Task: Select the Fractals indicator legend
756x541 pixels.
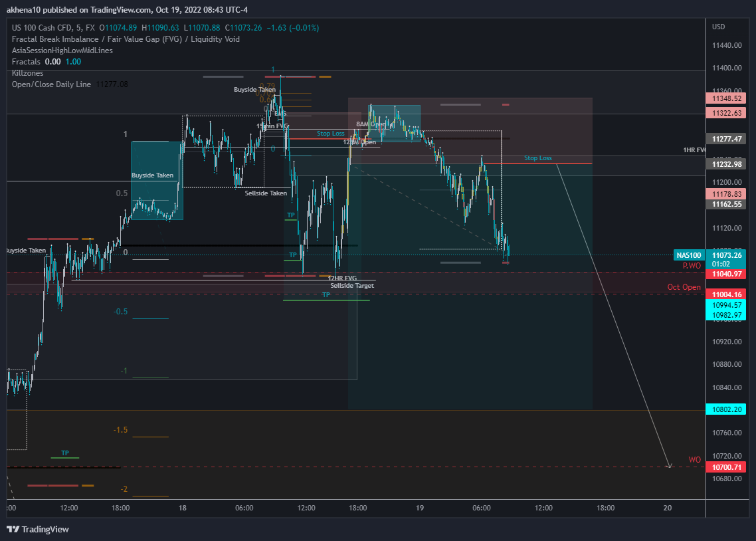Action: 47,62
